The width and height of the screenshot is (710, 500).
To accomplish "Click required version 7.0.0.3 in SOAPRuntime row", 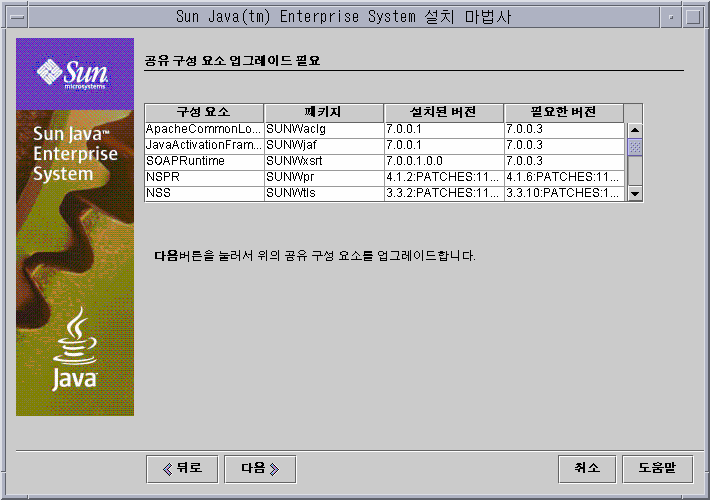I will (564, 162).
